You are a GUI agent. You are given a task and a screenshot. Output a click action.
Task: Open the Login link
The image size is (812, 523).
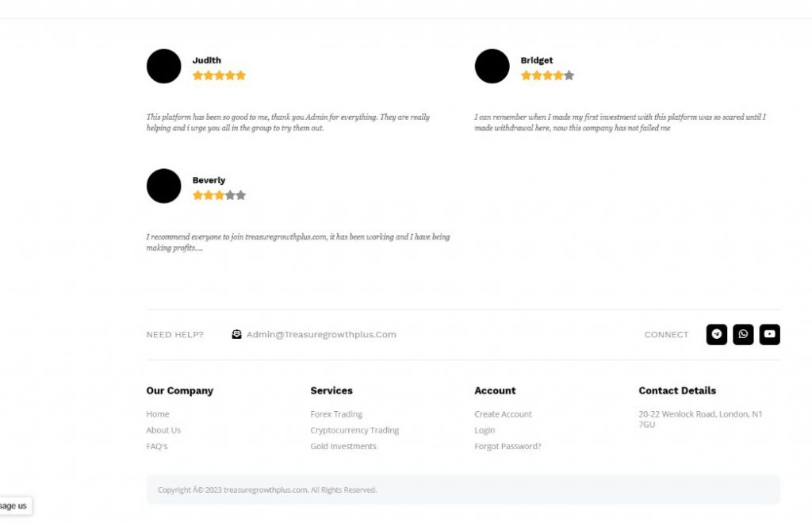click(485, 430)
